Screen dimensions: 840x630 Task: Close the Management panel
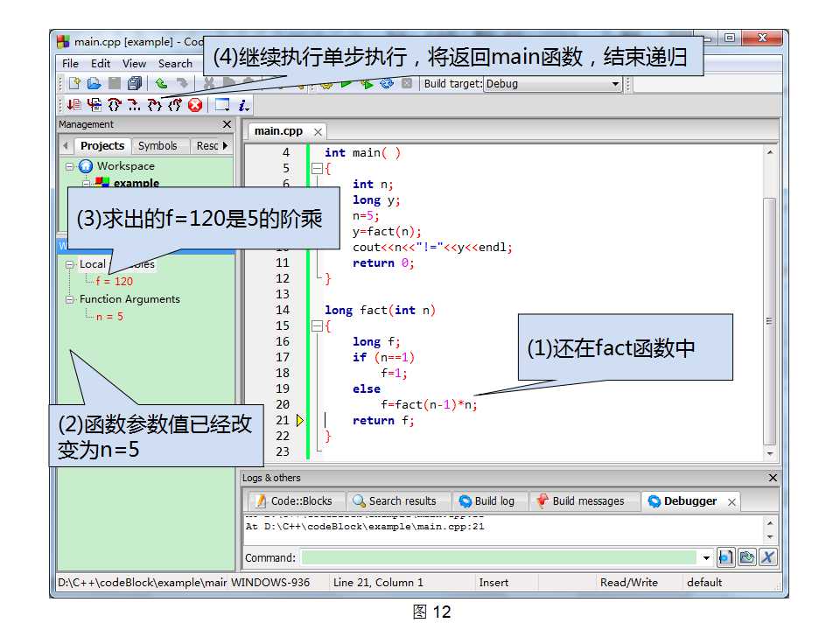pos(227,124)
